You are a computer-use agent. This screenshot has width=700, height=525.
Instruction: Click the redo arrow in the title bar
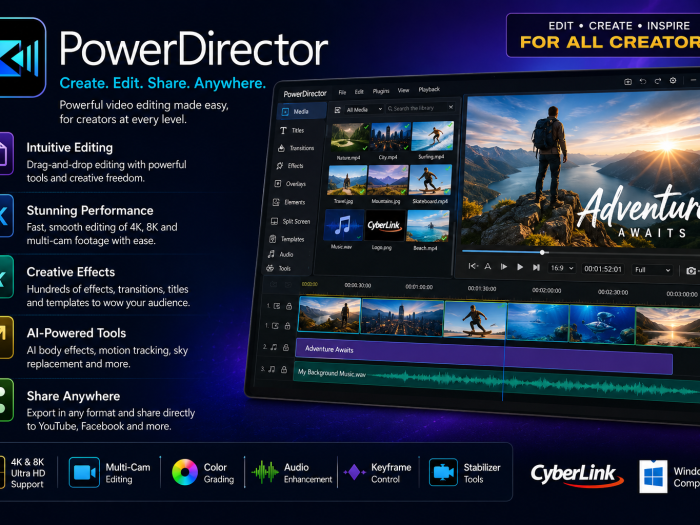[x=658, y=81]
